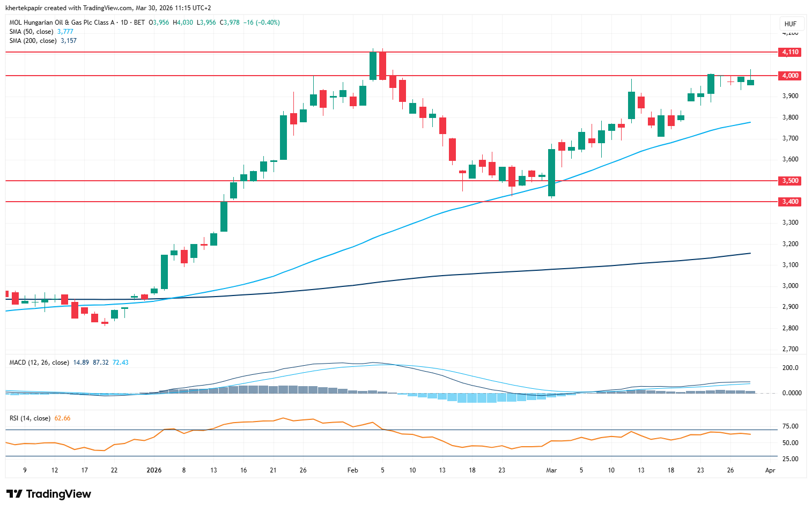Click the RSI 75.00 axis label
812x510 pixels.
[x=791, y=426]
